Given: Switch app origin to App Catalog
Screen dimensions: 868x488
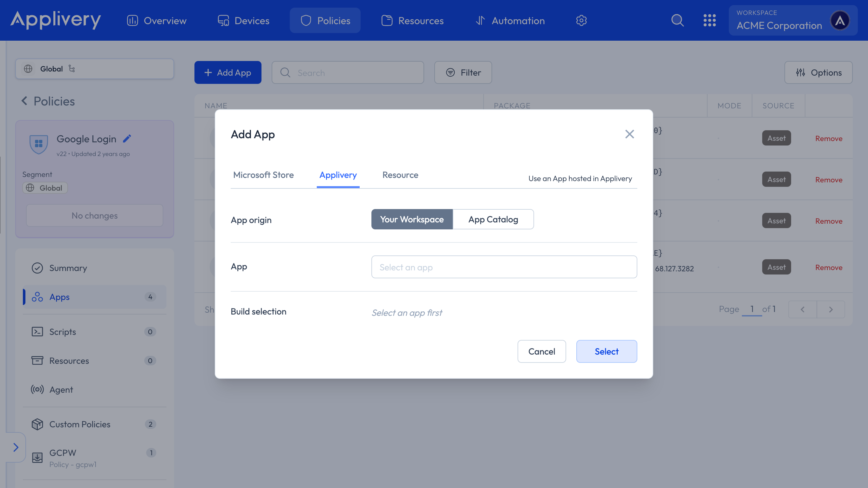Looking at the screenshot, I should pyautogui.click(x=493, y=219).
